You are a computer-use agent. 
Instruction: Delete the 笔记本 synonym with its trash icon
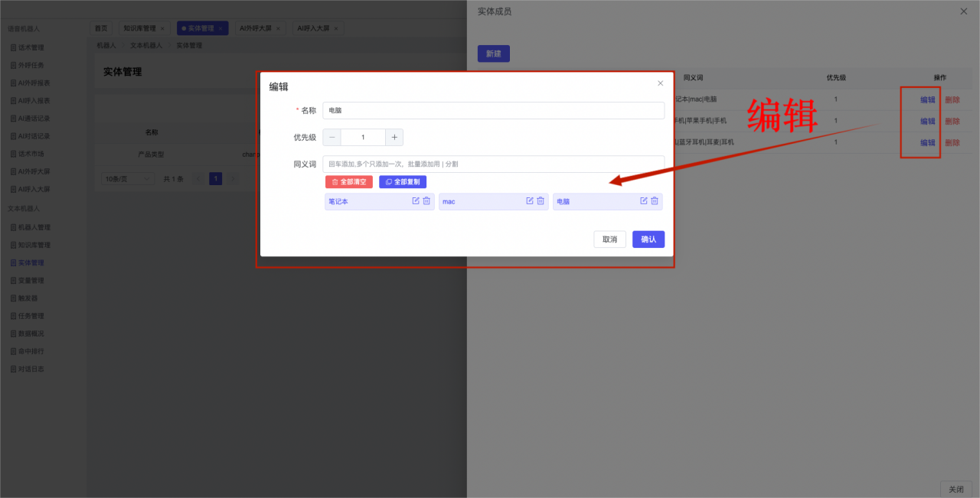click(426, 201)
